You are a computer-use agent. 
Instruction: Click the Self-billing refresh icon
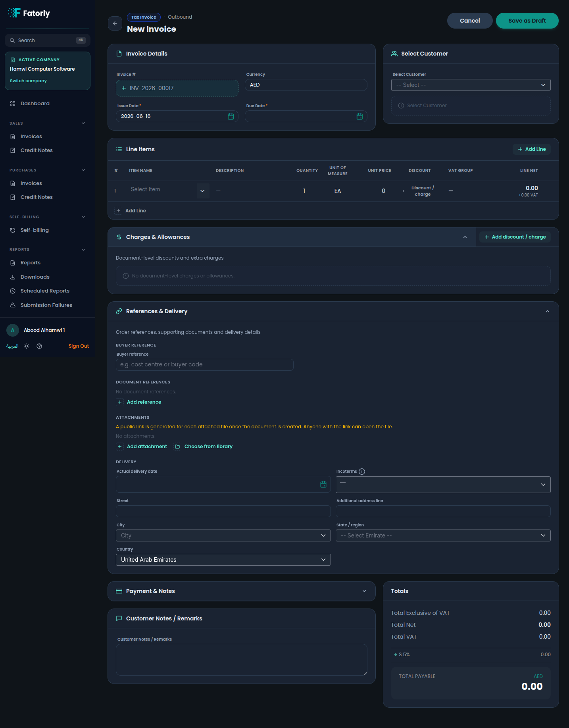coord(13,230)
